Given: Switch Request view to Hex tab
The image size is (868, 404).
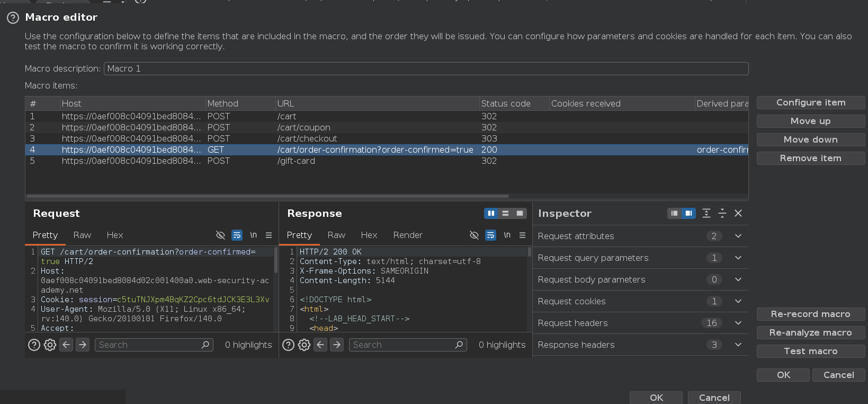Looking at the screenshot, I should point(115,235).
